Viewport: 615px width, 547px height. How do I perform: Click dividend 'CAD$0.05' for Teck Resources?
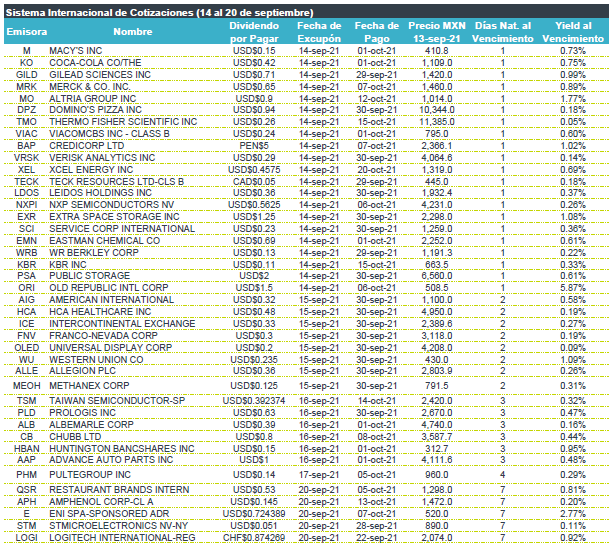click(254, 182)
